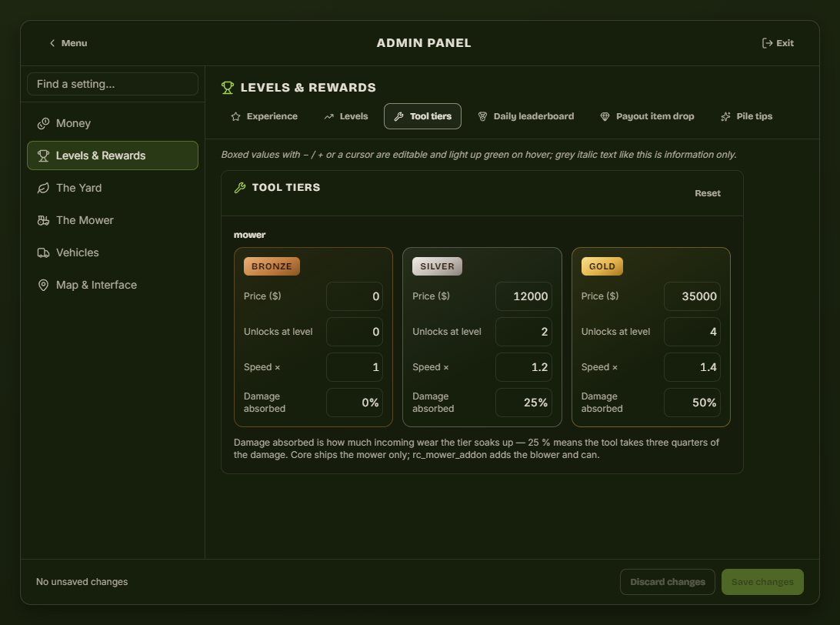This screenshot has width=840, height=625.
Task: Click the 'mower' group label
Action: (250, 235)
